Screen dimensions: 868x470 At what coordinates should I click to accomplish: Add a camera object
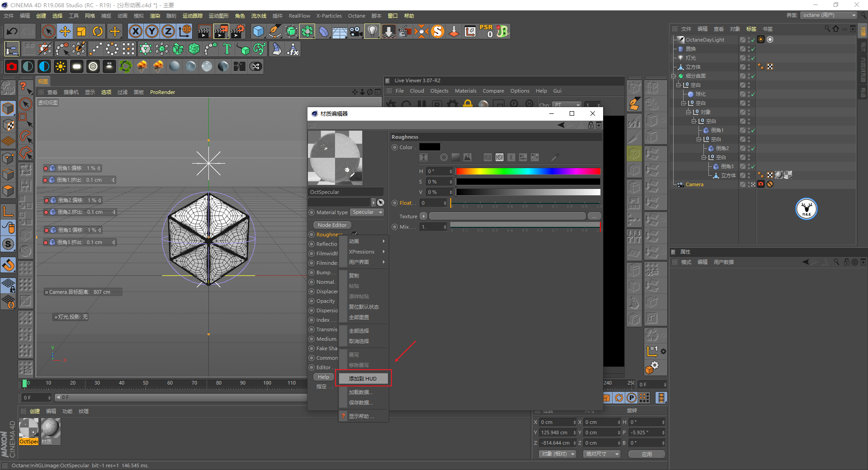coord(356,31)
